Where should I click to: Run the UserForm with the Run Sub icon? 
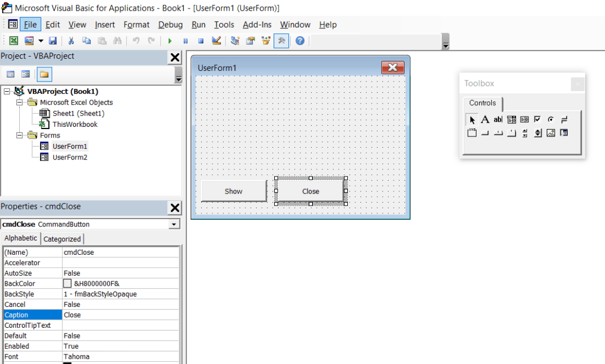171,40
